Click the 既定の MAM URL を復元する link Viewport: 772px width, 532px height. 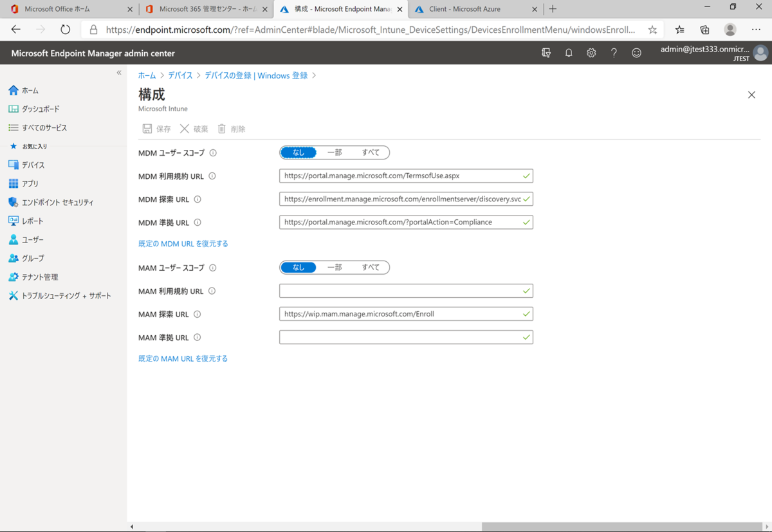click(183, 359)
